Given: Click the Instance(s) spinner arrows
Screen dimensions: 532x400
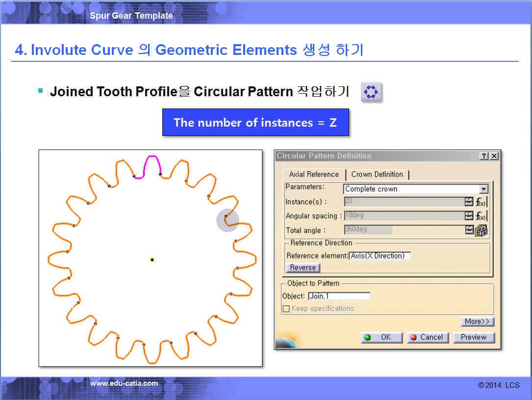Looking at the screenshot, I should point(469,202).
